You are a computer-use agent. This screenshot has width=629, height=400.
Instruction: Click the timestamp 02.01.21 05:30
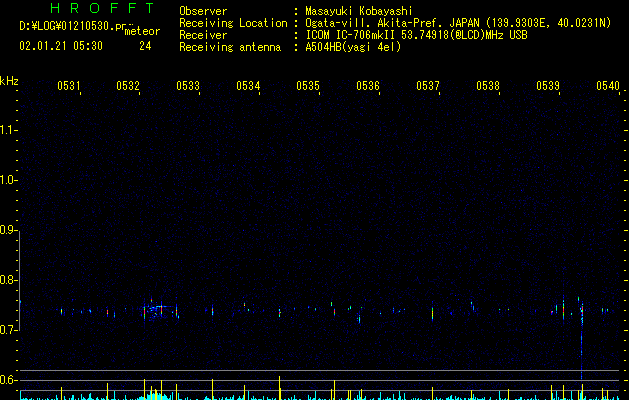click(61, 46)
